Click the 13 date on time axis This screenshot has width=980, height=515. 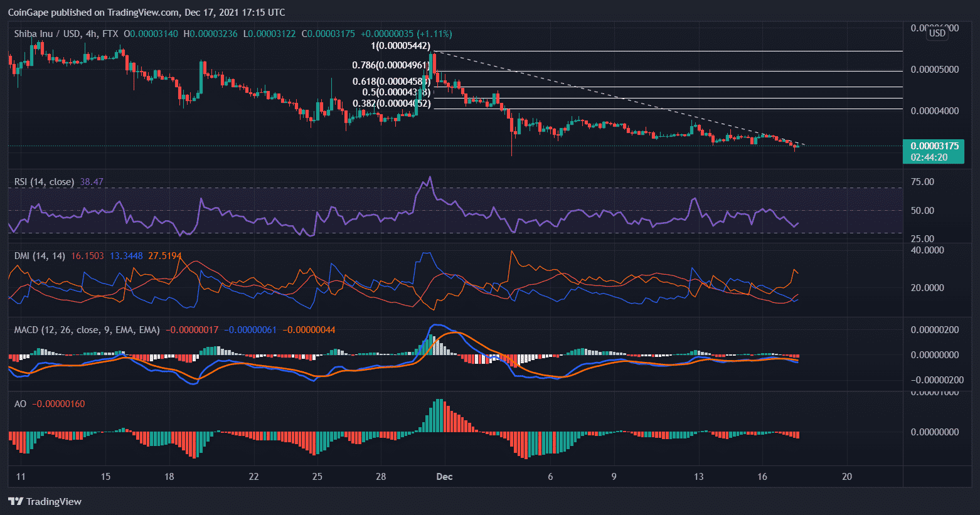point(698,477)
